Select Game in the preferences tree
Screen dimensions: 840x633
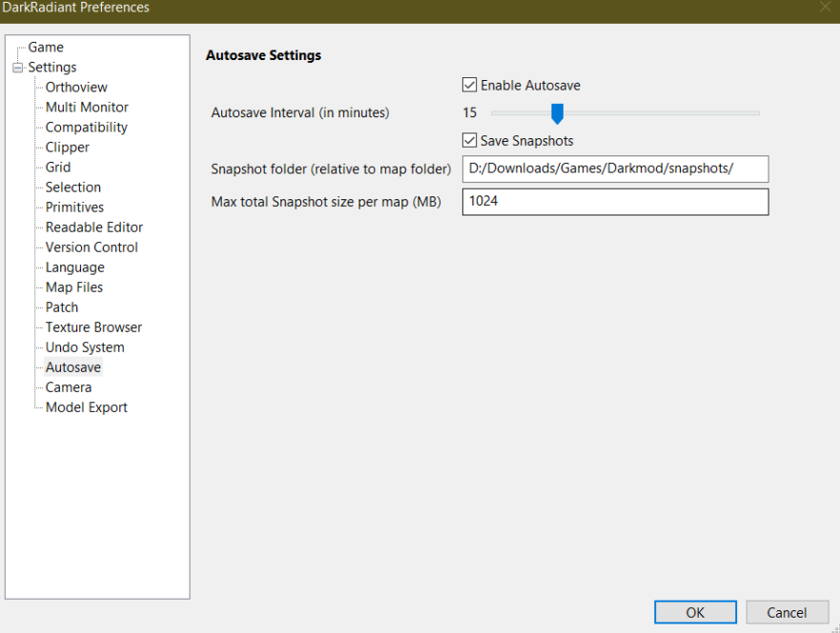click(46, 47)
